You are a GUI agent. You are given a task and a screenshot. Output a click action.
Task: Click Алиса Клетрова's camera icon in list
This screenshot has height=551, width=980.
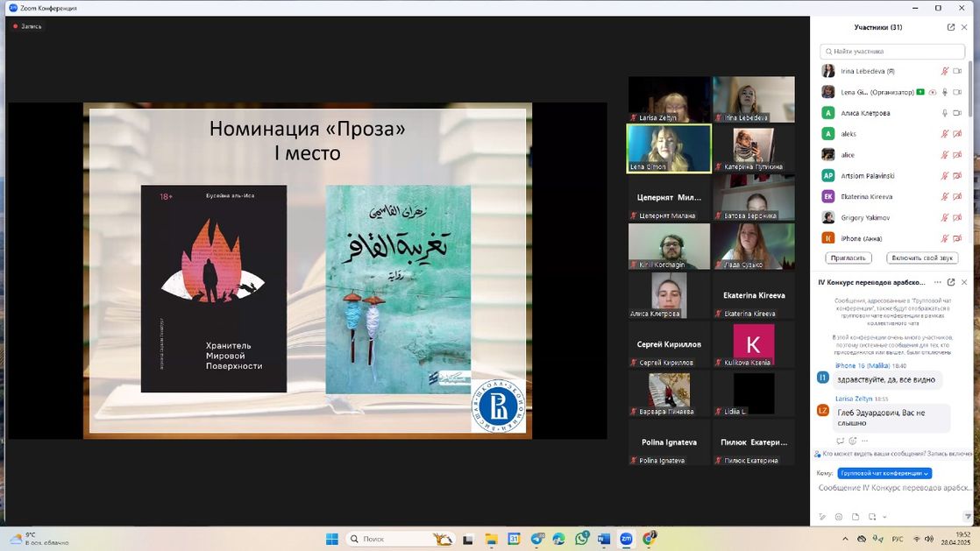click(957, 113)
